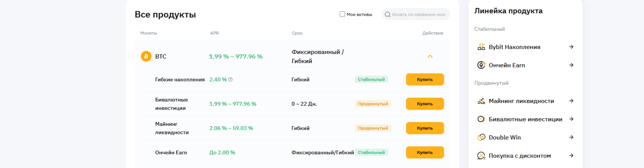Select Майнинг ликвидности in product lineup
This screenshot has height=168, width=644.
coord(521,101)
